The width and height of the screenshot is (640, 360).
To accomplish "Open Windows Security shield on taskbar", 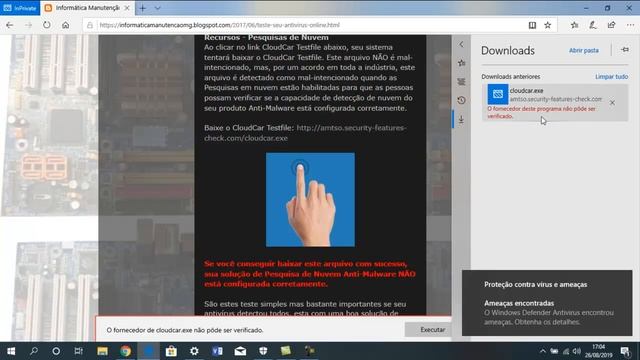I will (x=263, y=351).
